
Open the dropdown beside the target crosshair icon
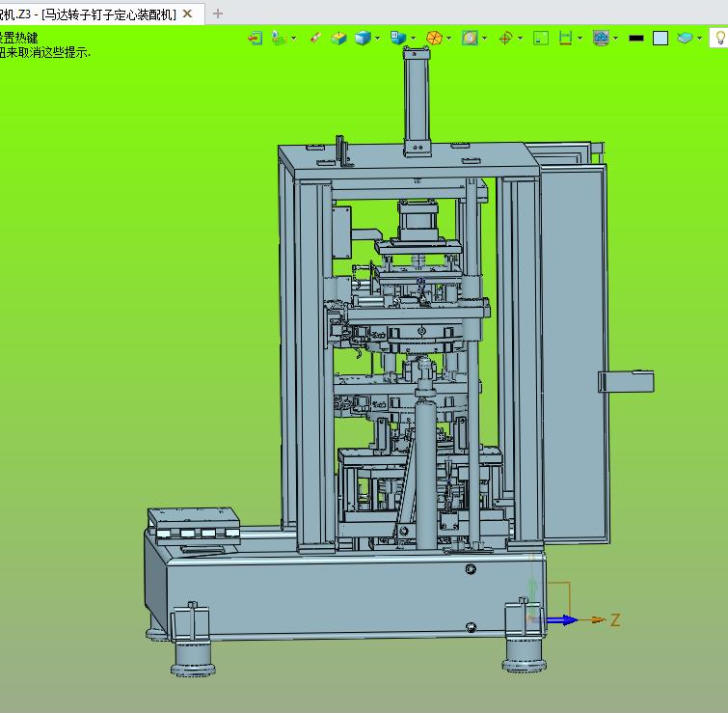coord(520,38)
